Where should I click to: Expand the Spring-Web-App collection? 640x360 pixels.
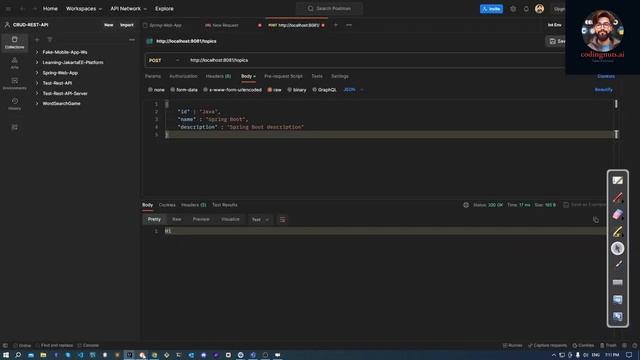pyautogui.click(x=37, y=73)
